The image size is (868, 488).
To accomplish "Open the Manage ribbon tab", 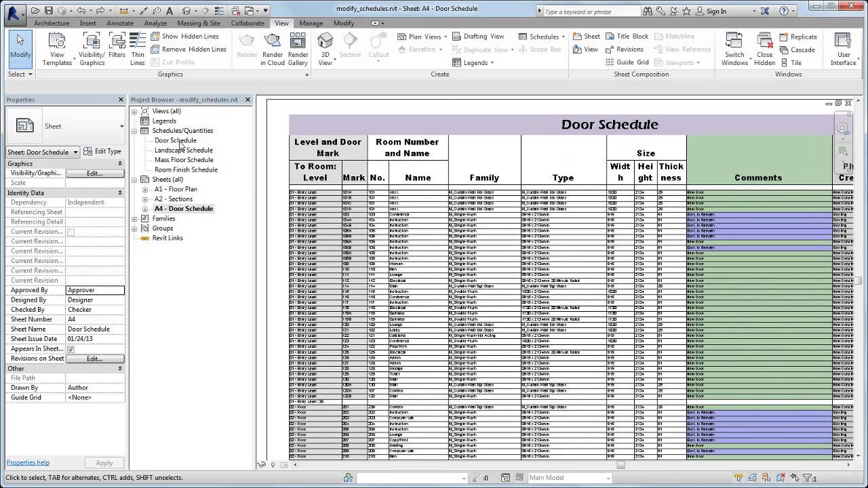I will [311, 23].
